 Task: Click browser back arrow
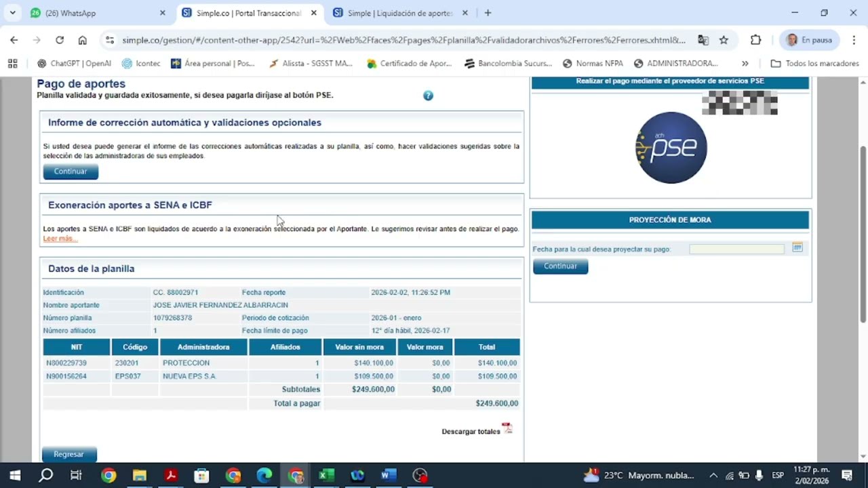click(x=14, y=40)
